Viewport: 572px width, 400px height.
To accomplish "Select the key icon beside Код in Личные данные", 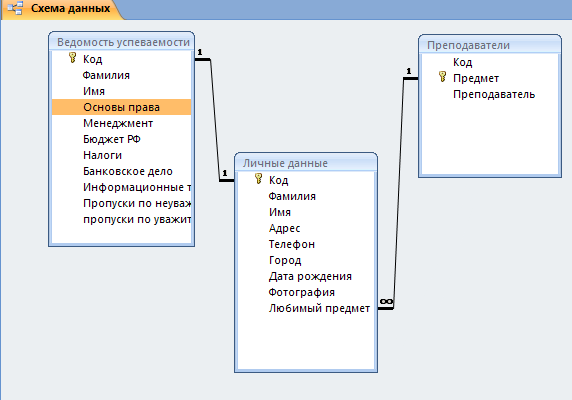I will pyautogui.click(x=259, y=179).
